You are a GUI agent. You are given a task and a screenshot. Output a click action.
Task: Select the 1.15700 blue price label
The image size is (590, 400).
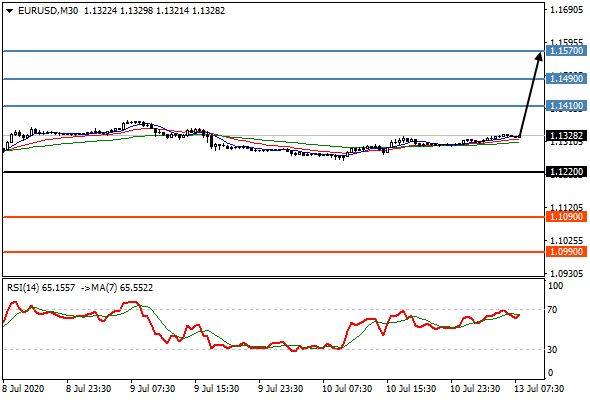tap(566, 51)
